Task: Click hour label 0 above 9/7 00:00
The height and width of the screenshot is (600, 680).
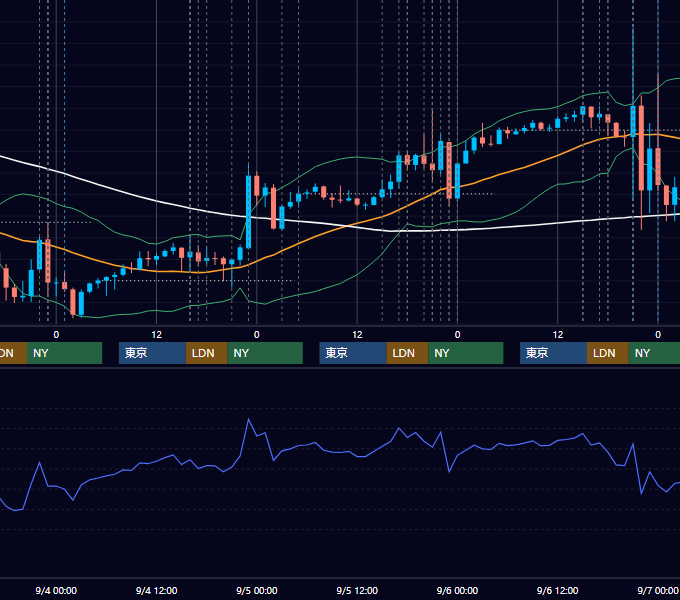Action: pos(658,335)
